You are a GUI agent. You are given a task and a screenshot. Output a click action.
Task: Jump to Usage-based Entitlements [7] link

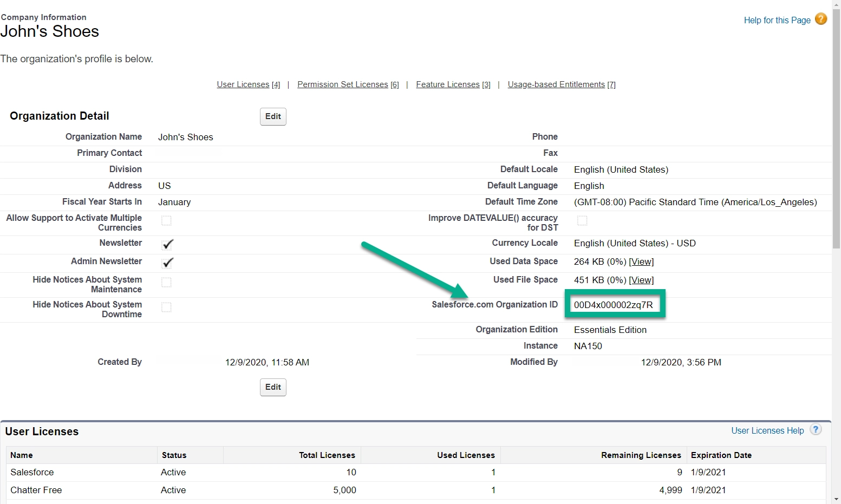[562, 84]
